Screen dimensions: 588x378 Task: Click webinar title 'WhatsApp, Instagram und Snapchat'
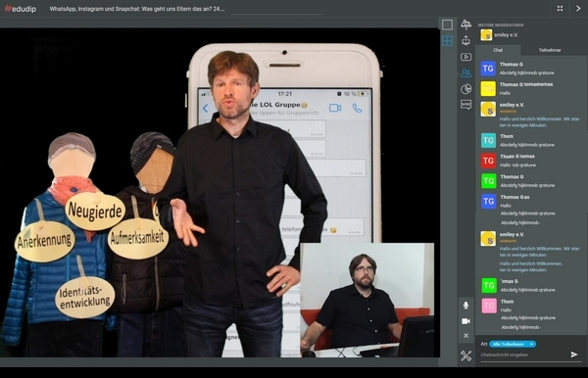pyautogui.click(x=137, y=9)
